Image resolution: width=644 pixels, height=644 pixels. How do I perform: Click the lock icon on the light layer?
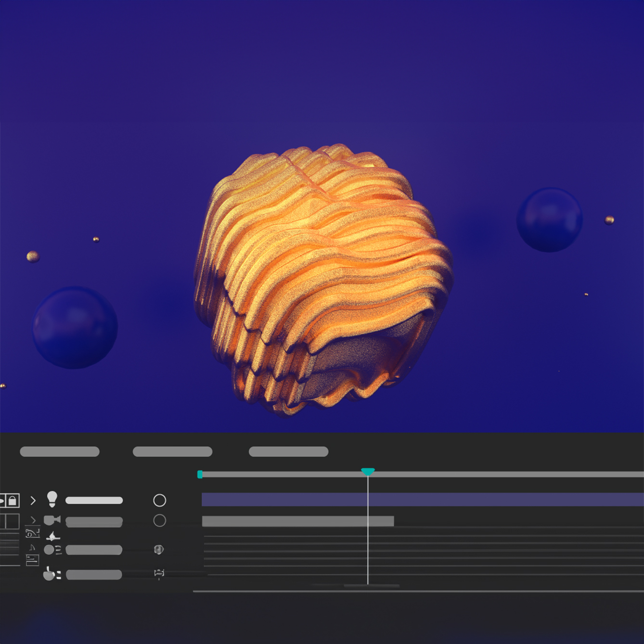(x=13, y=501)
